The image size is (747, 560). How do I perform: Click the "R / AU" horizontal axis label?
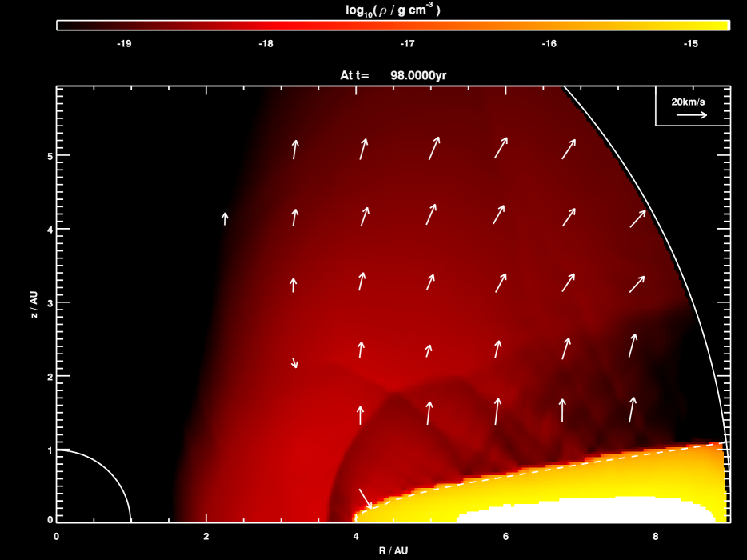(393, 550)
